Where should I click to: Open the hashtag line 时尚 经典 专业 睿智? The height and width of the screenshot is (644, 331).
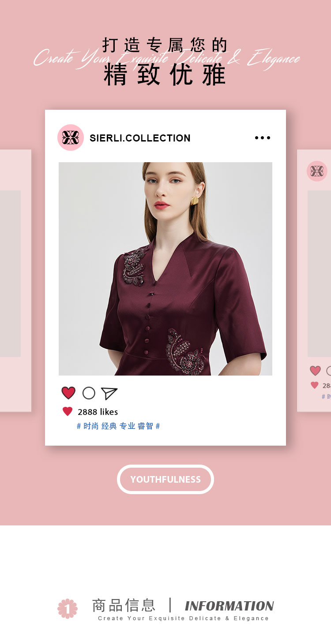click(x=118, y=426)
